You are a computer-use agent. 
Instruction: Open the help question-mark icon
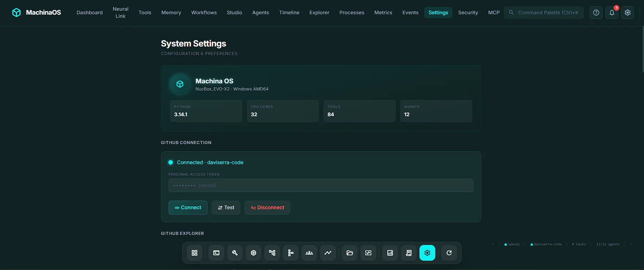(596, 13)
